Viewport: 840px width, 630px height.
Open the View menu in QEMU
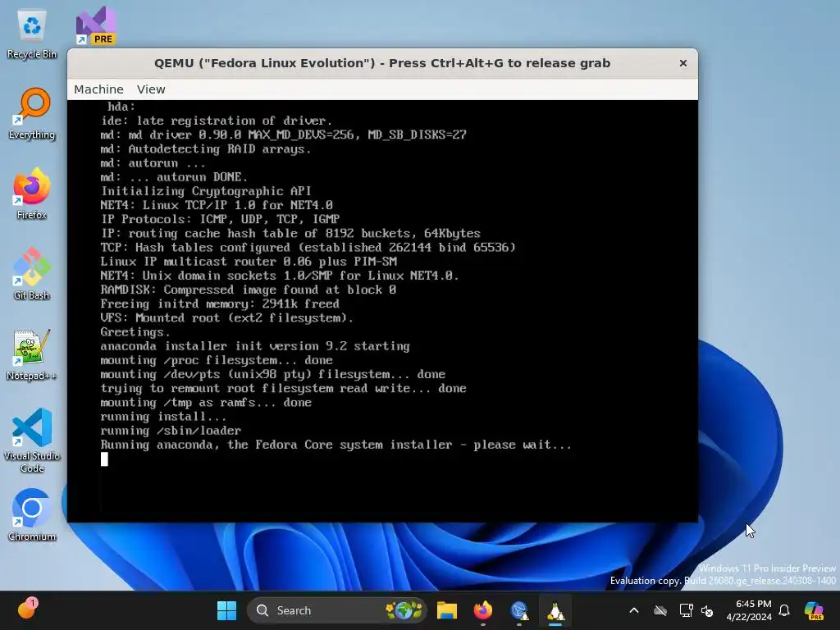tap(151, 89)
